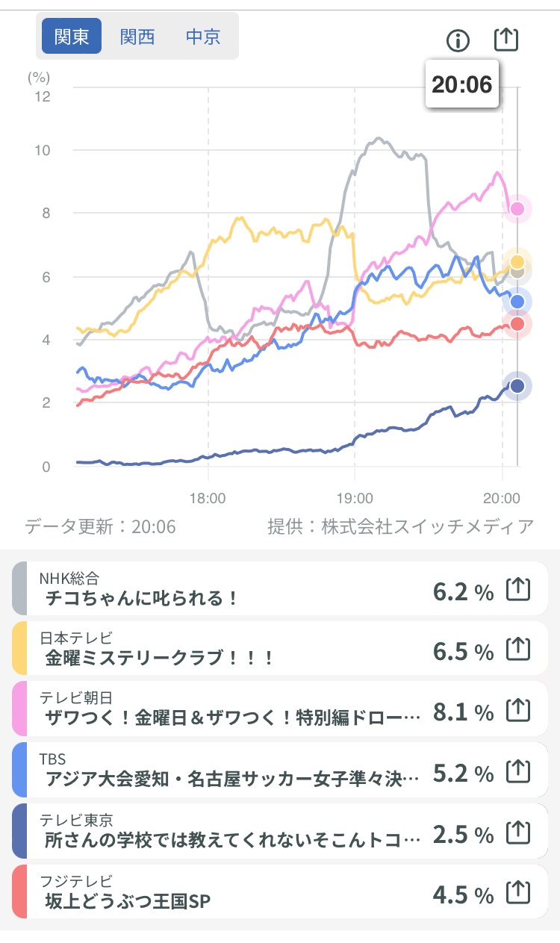Click the yellow 日本テレビ color bar
Screen dimensions: 560x943
click(x=19, y=648)
